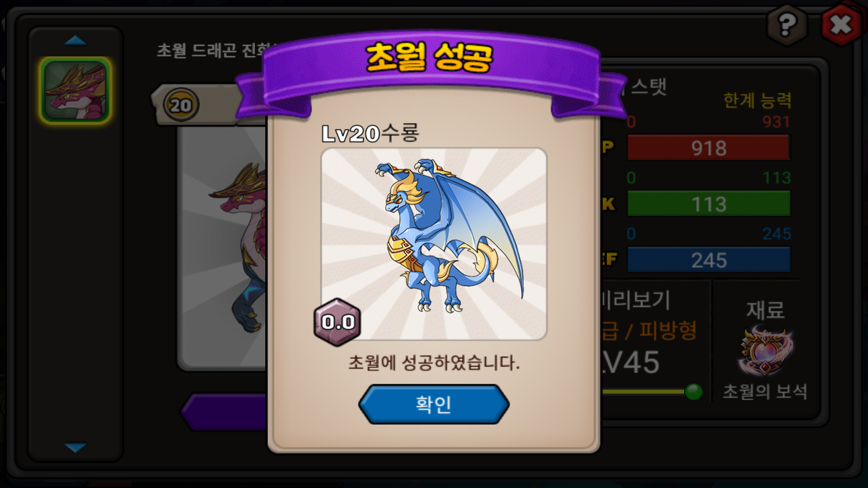Click the red HP bar showing 918
This screenshot has height=488, width=868.
coord(709,147)
